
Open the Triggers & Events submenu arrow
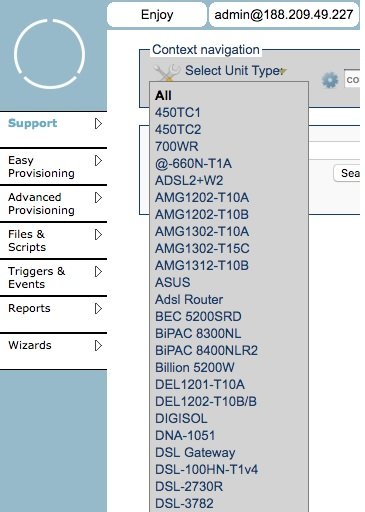(98, 272)
